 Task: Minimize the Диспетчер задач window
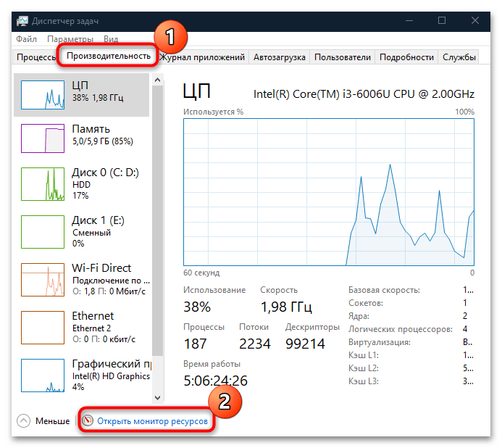tap(409, 21)
